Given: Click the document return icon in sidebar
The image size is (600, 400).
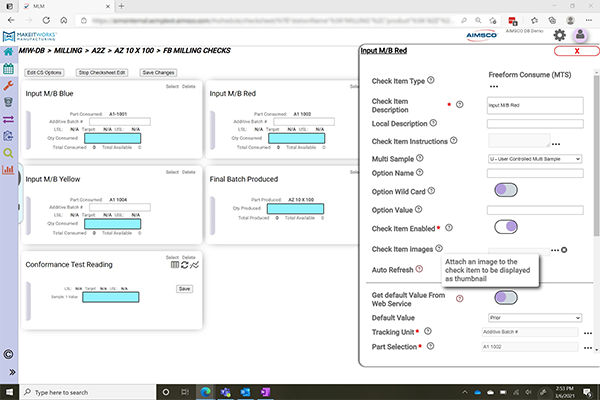Looking at the screenshot, I should tap(8, 136).
